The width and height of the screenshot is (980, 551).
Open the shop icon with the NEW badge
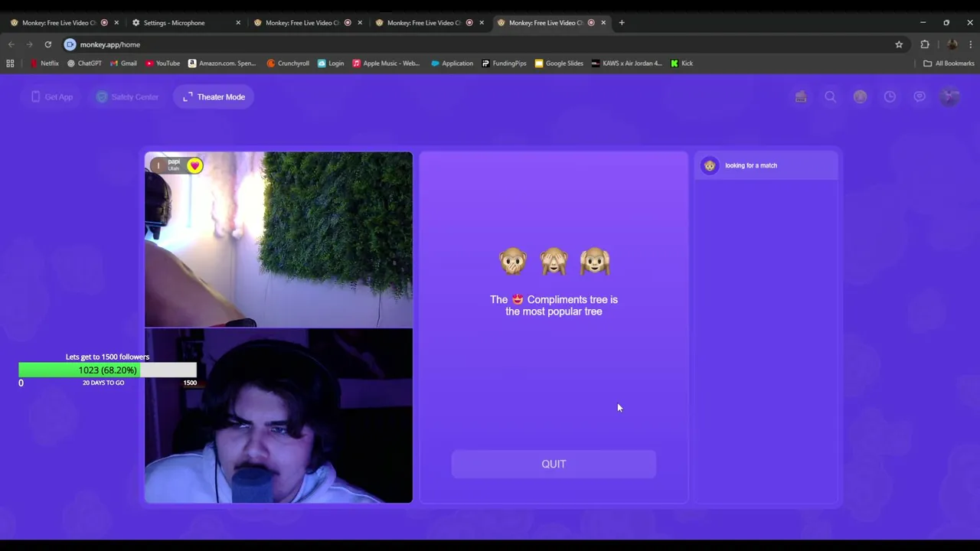(x=801, y=96)
